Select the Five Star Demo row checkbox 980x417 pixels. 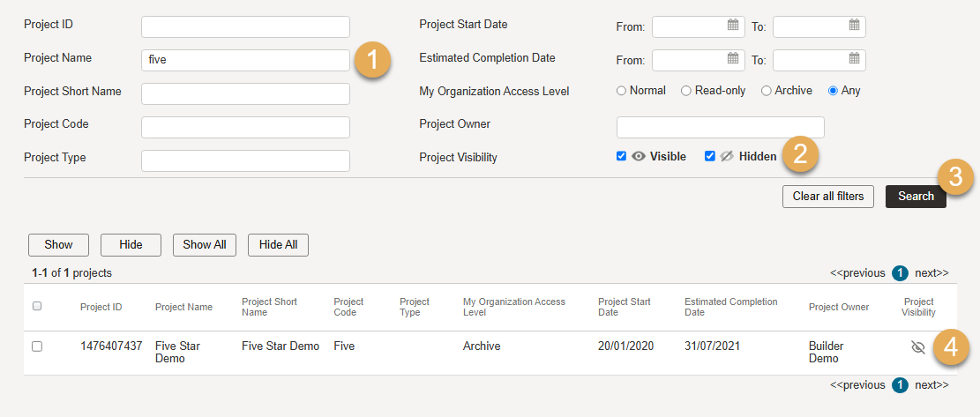[x=37, y=346]
